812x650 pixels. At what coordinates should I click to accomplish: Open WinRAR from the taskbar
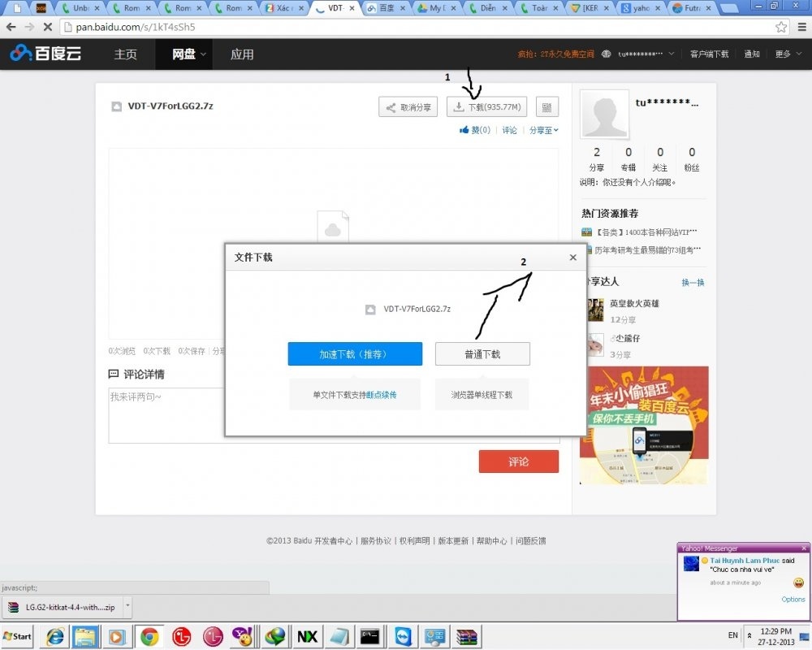coord(467,636)
